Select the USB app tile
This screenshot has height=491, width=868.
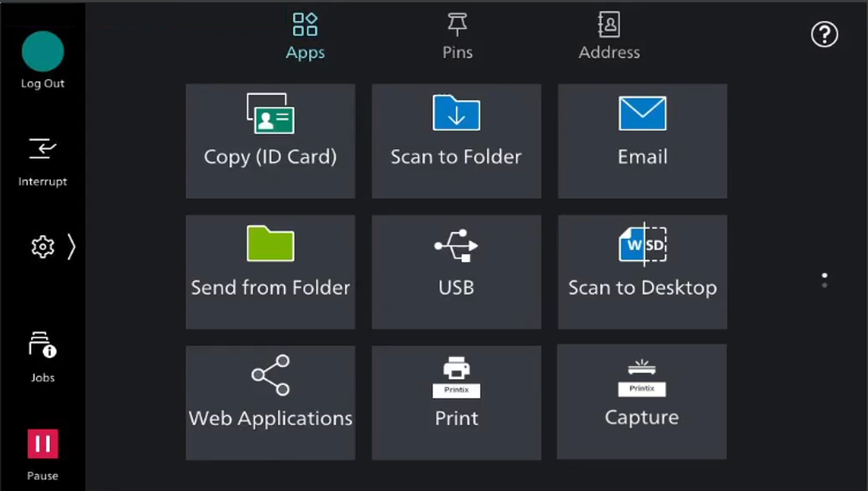click(x=456, y=271)
